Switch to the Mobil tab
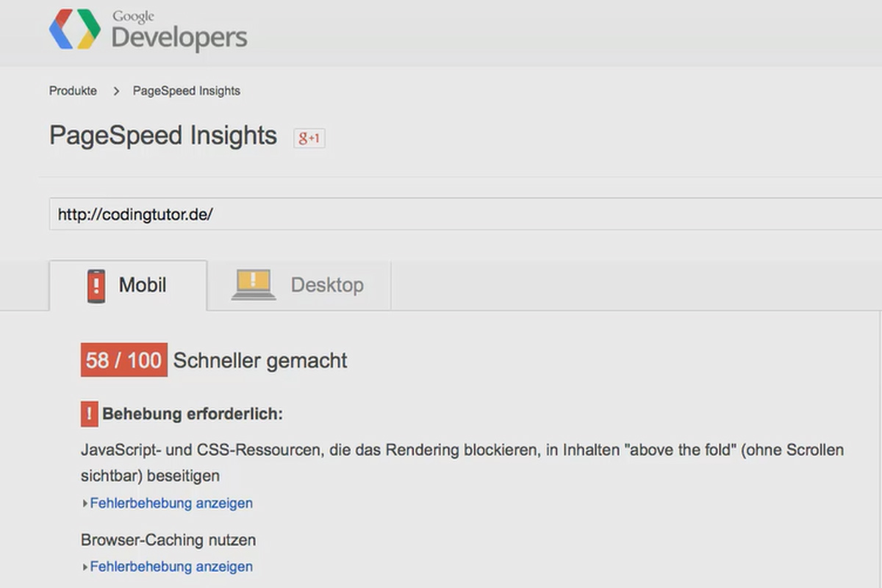 (x=128, y=285)
